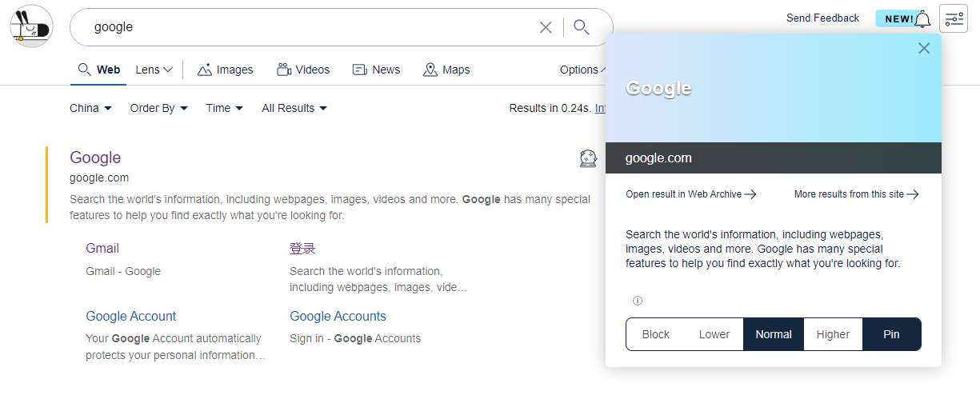
Task: Clear the search box with X icon
Action: tap(546, 27)
